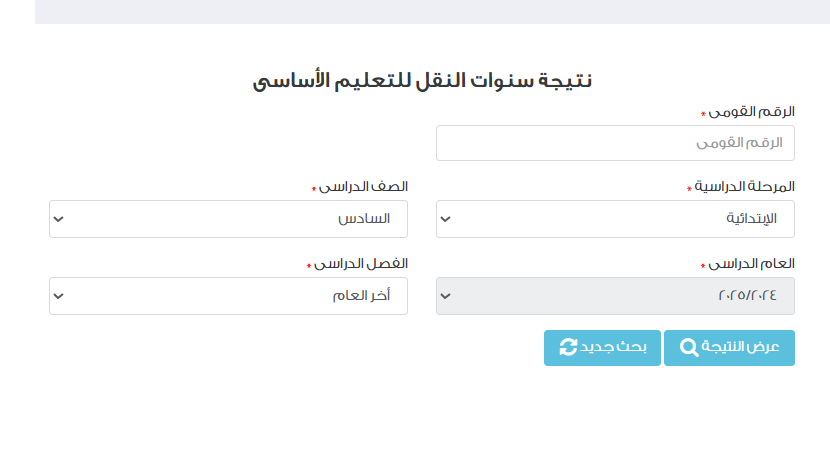Click the الفصل الدراسى field label
The height and width of the screenshot is (461, 830).
(361, 264)
